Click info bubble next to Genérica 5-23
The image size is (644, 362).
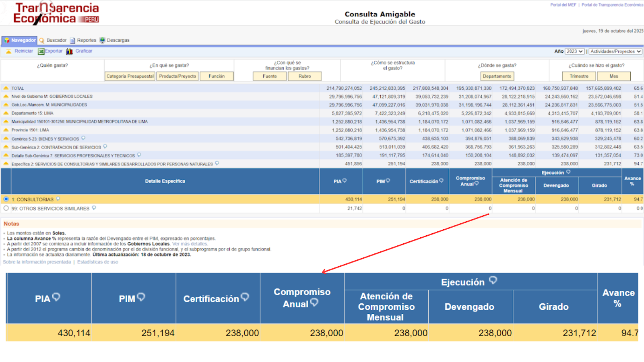point(83,138)
